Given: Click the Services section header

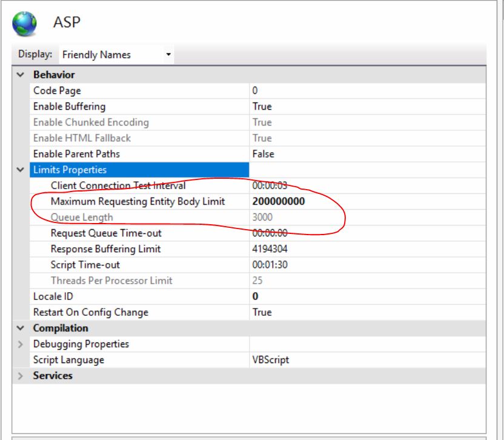Looking at the screenshot, I should pos(53,376).
